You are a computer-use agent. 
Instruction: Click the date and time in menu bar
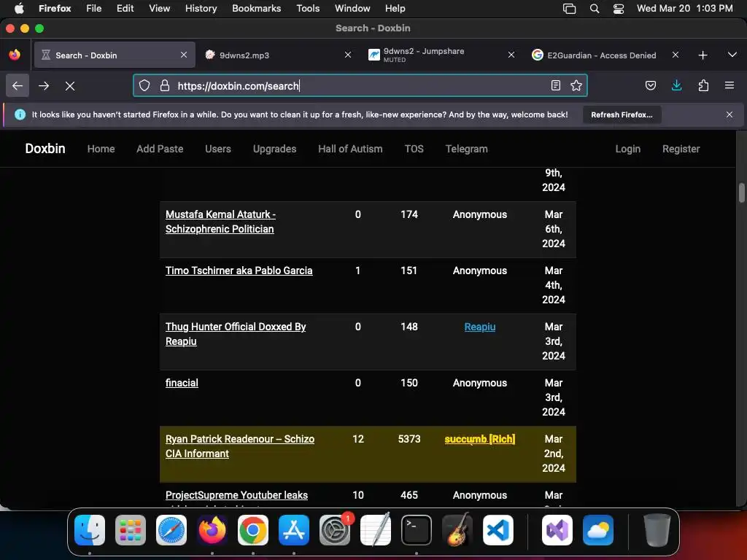(684, 9)
